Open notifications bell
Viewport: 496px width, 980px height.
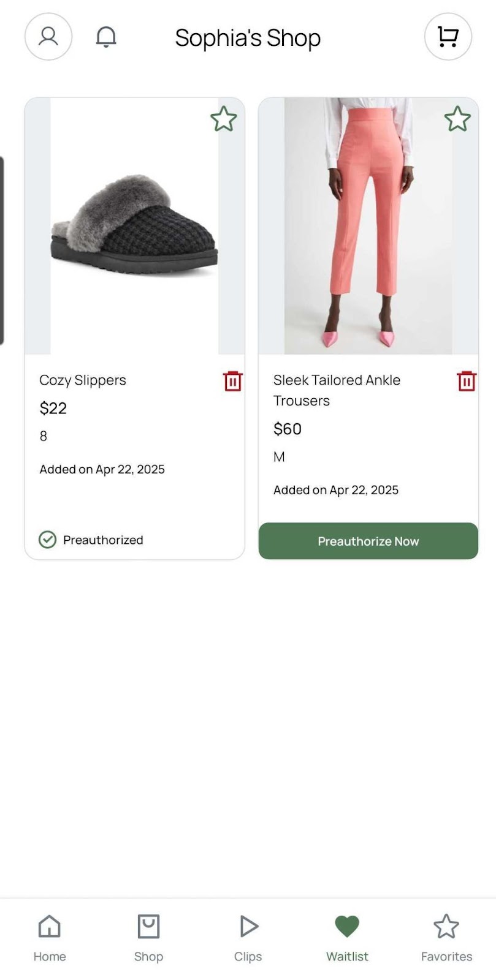coord(106,37)
